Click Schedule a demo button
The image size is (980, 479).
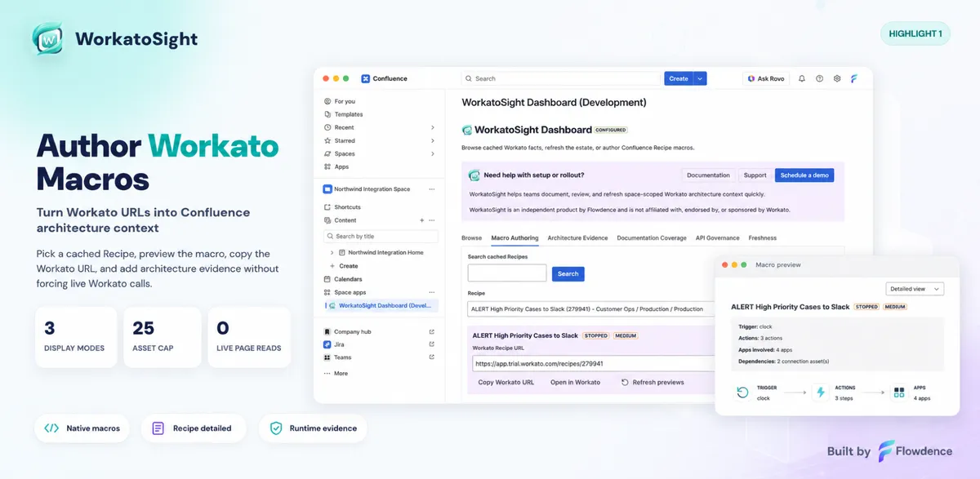click(x=804, y=175)
